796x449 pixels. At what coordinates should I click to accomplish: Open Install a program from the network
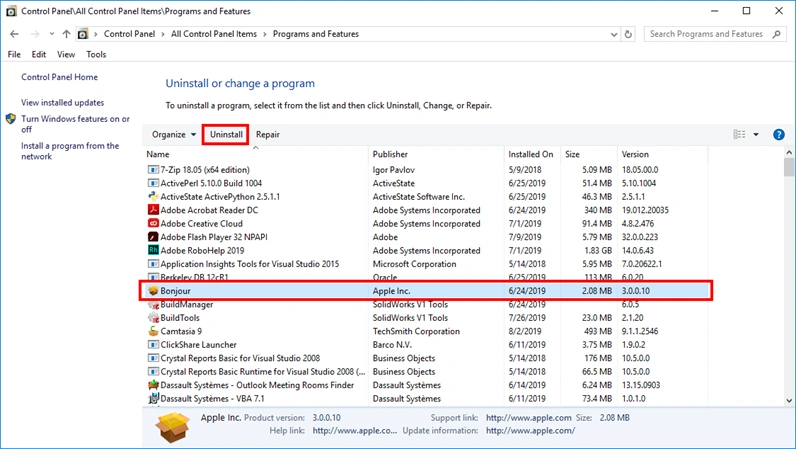70,151
